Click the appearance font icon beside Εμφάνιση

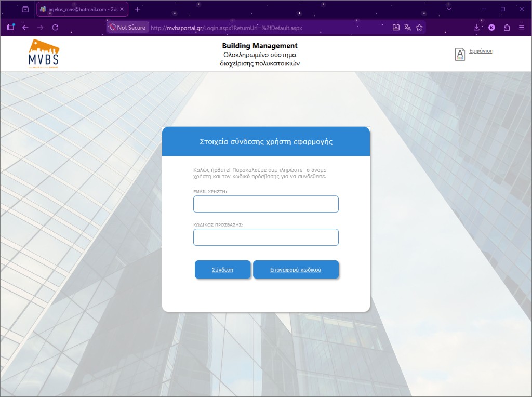tap(460, 54)
